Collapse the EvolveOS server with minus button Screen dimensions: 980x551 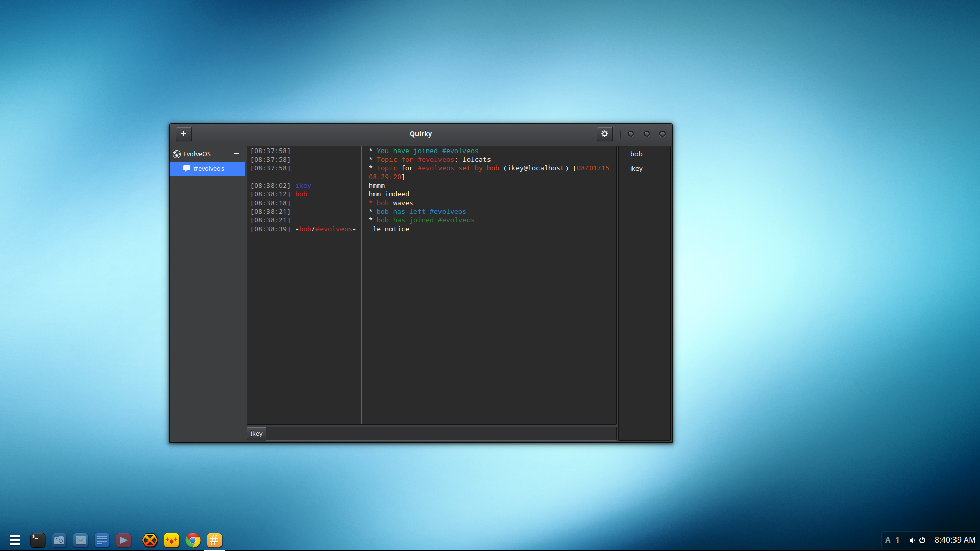[x=237, y=154]
